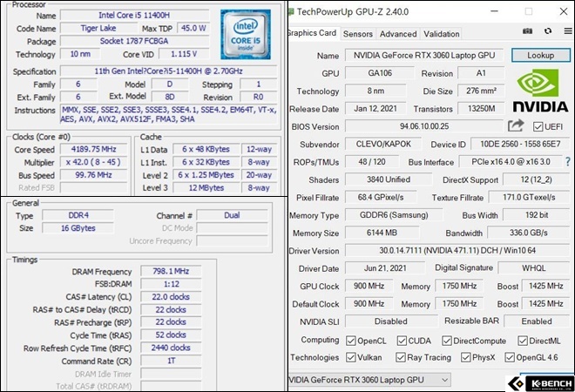The image size is (575, 392).
Task: Click the Socket 1787 FCBGA package value
Action: pyautogui.click(x=134, y=41)
